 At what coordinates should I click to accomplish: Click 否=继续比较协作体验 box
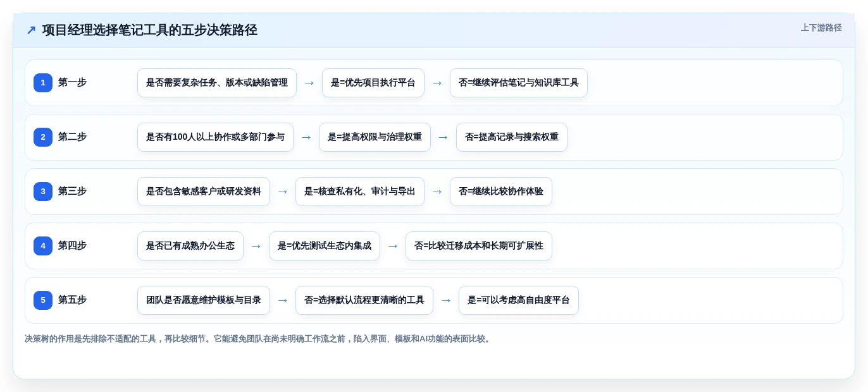pos(501,192)
